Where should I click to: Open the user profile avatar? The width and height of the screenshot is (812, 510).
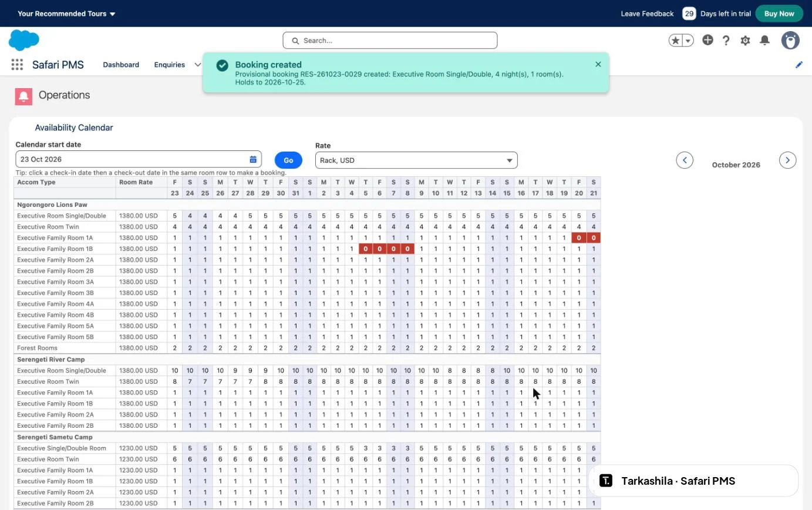[790, 41]
